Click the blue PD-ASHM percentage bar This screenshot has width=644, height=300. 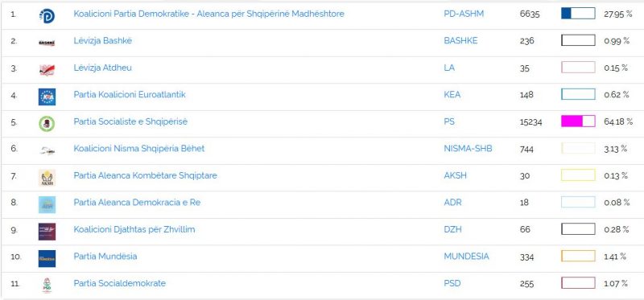click(578, 14)
